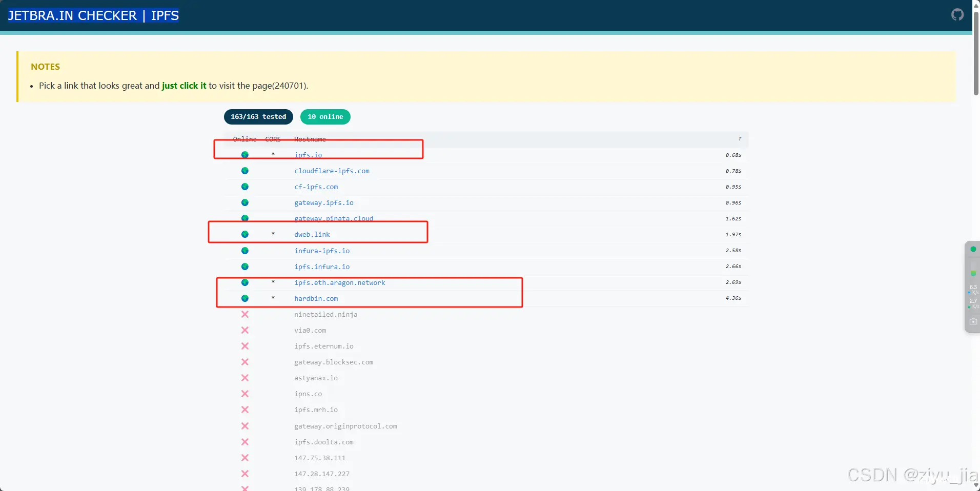Select the 147.75.38.111 address text

(x=320, y=458)
